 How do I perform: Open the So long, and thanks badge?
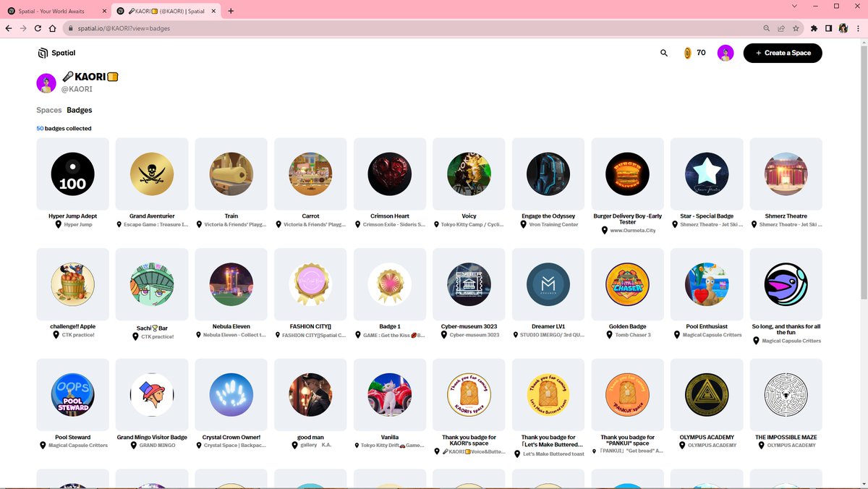[786, 284]
